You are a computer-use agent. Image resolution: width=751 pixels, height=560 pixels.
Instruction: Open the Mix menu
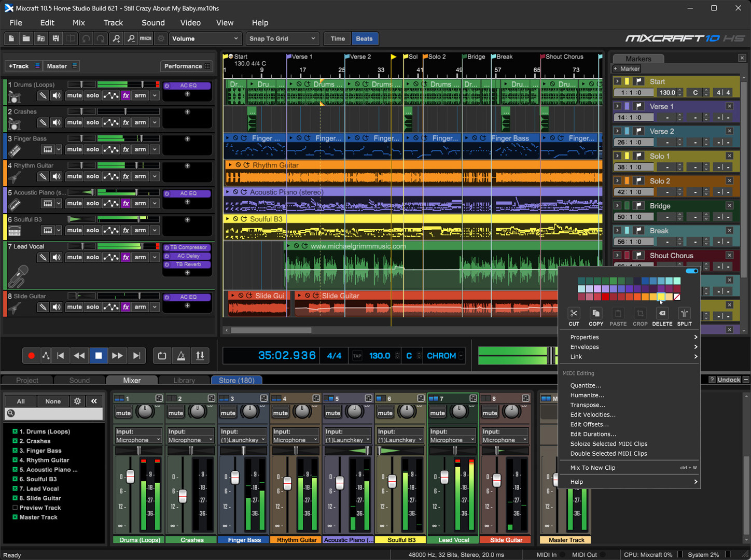[x=79, y=23]
